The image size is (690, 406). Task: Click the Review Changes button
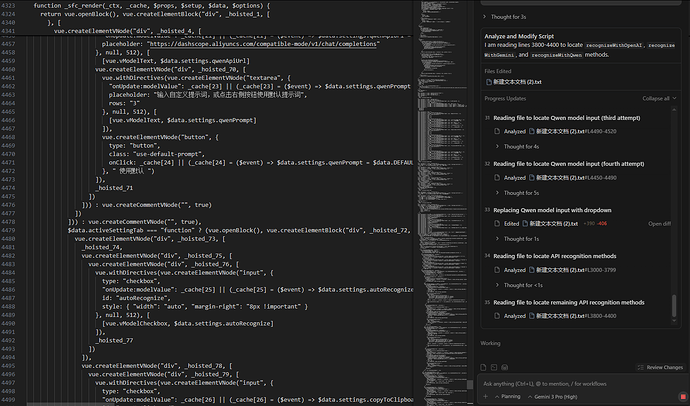pyautogui.click(x=661, y=367)
